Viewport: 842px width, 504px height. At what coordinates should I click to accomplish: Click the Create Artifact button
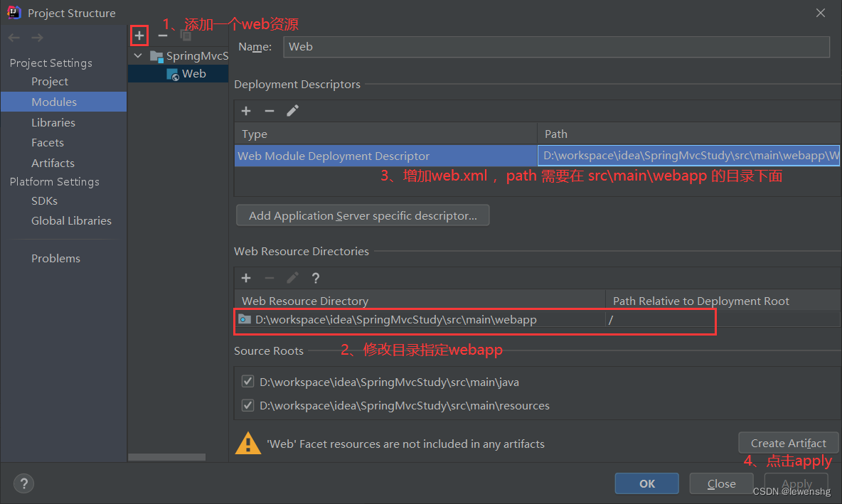click(788, 442)
